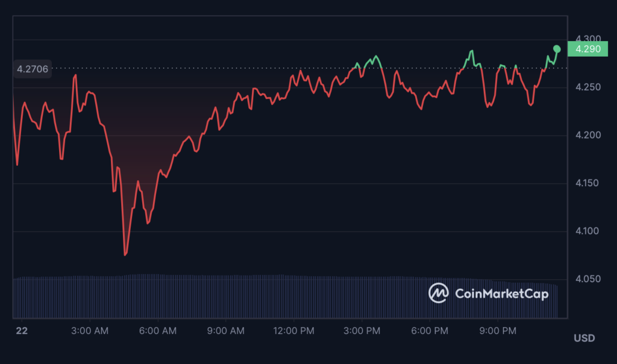The height and width of the screenshot is (364, 617).
Task: Click the 4.150 price axis label
Action: 588,183
